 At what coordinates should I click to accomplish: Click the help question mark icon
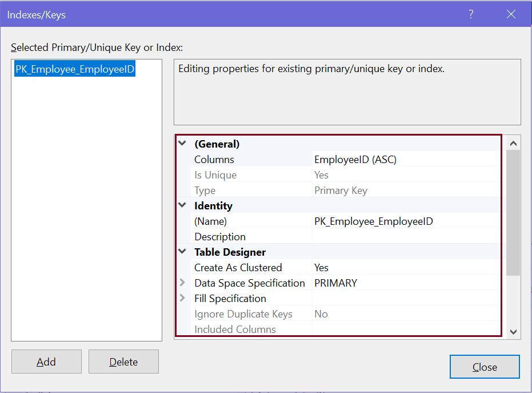click(x=470, y=14)
